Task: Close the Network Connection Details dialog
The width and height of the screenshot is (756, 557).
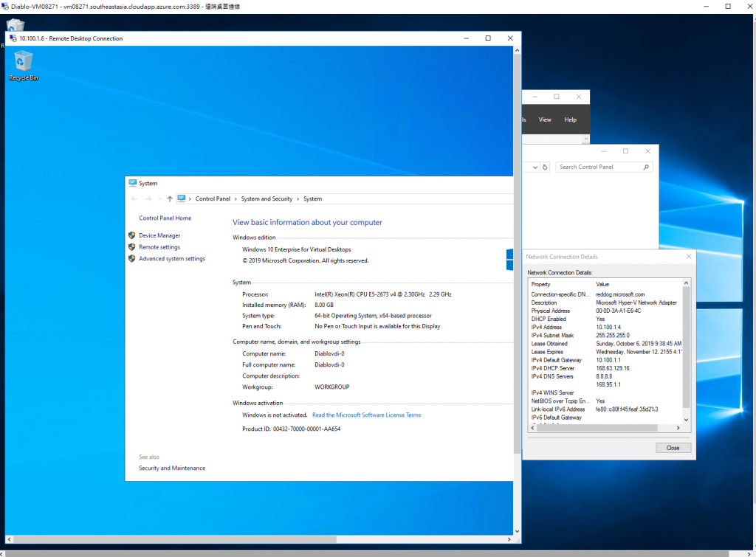Action: (x=673, y=448)
